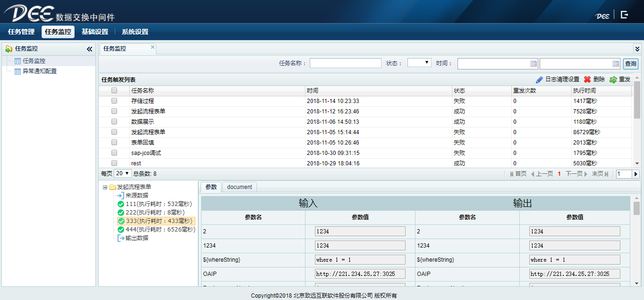Viewport: 644px width, 300px height.
Task: Open 异常通知配置 in sidebar
Action: tap(40, 71)
